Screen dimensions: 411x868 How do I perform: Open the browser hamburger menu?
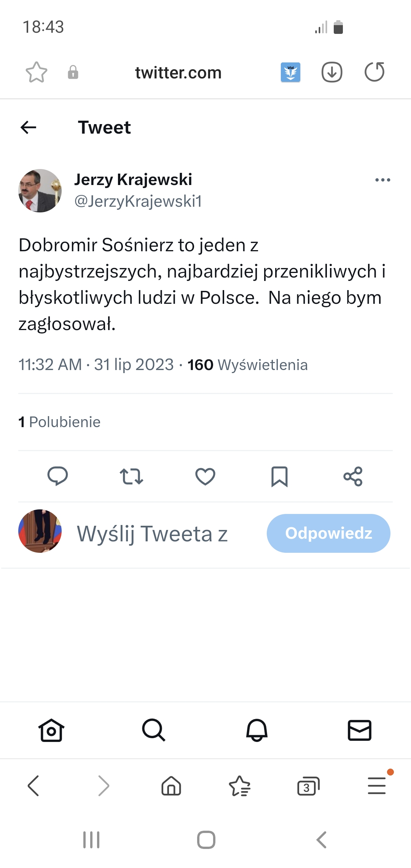point(377,786)
